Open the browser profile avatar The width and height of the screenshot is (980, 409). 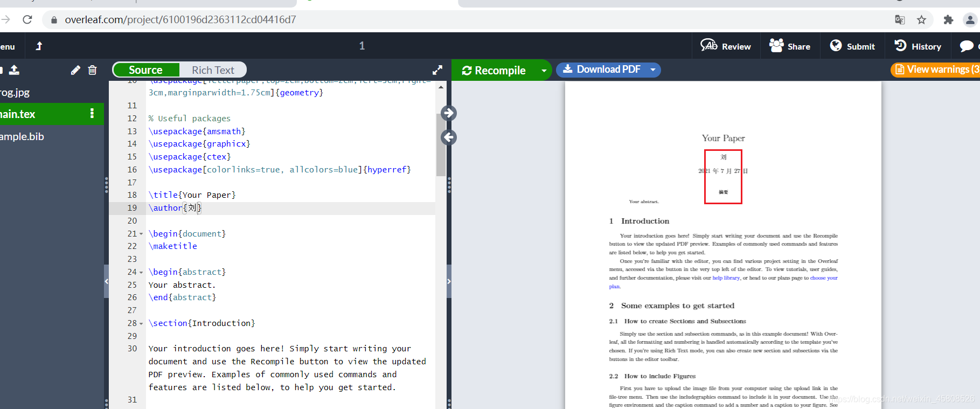click(x=970, y=20)
